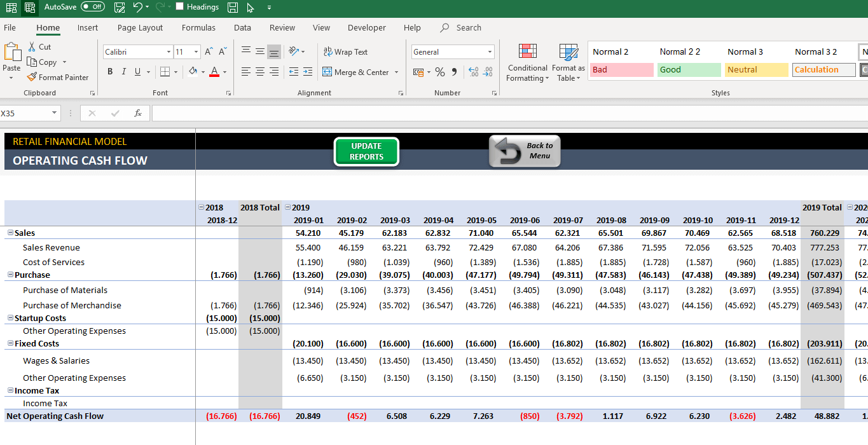Align text left
Screen dimensions: 868x445
click(246, 72)
